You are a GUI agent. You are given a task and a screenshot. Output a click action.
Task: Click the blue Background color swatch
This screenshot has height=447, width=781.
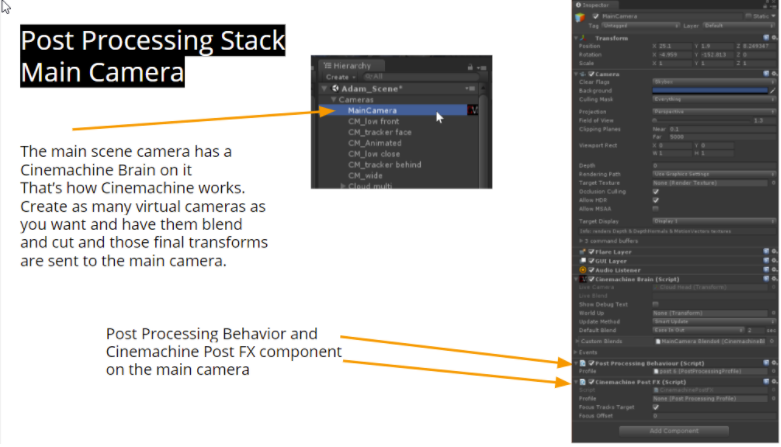coord(707,92)
